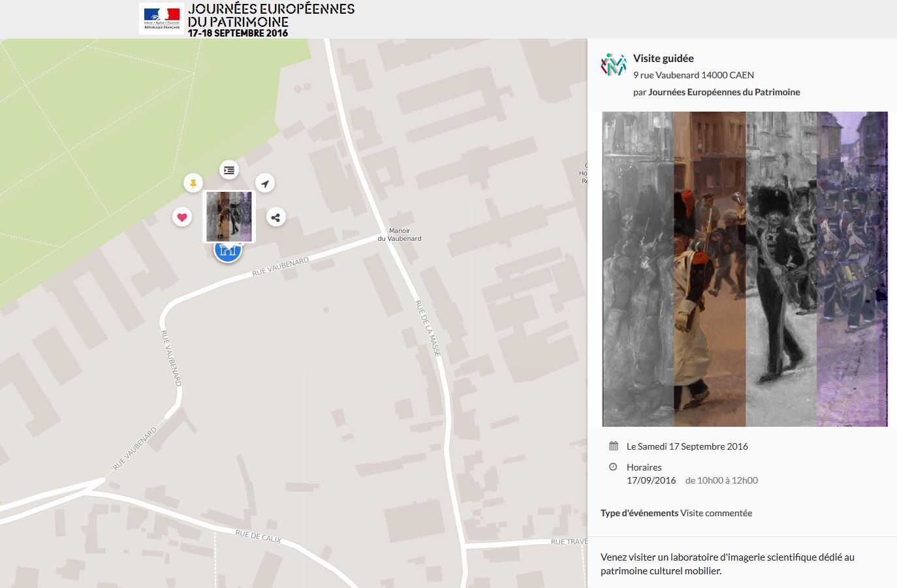Image resolution: width=897 pixels, height=588 pixels.
Task: Add event to favorites with heart icon
Action: (182, 217)
